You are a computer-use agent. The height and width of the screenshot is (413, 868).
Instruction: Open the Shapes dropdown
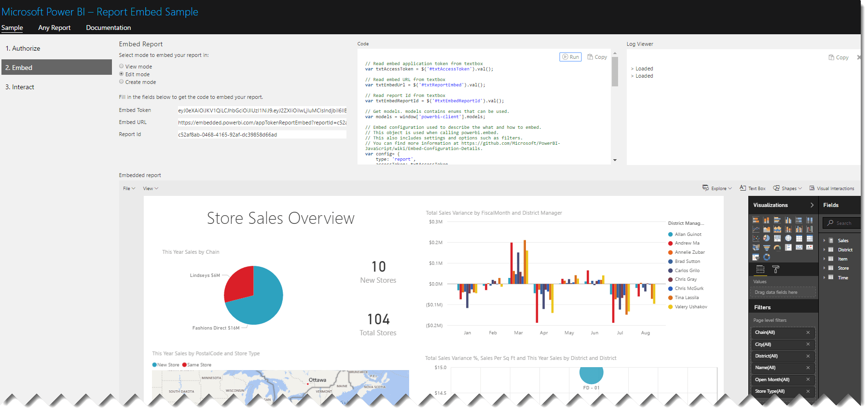[x=787, y=188]
